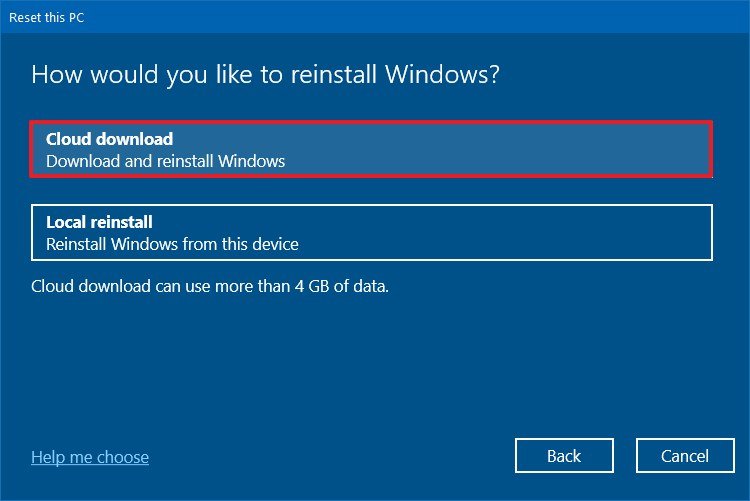The width and height of the screenshot is (750, 501).
Task: Get help choosing a reinstall method
Action: (x=90, y=457)
